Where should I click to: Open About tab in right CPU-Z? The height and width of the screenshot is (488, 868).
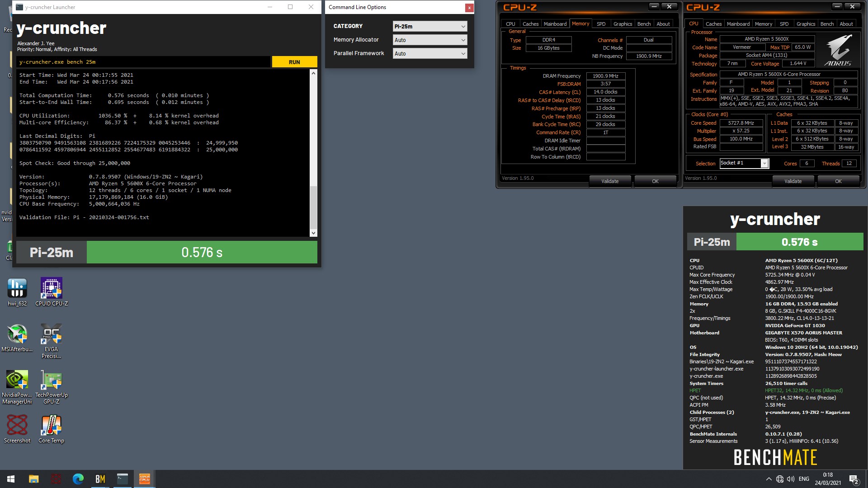(846, 24)
